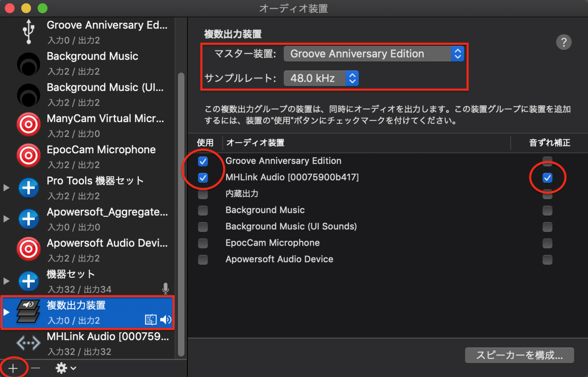Click the Finder alert-sound icon on 複数出力装置
This screenshot has height=377, width=588.
(x=151, y=320)
